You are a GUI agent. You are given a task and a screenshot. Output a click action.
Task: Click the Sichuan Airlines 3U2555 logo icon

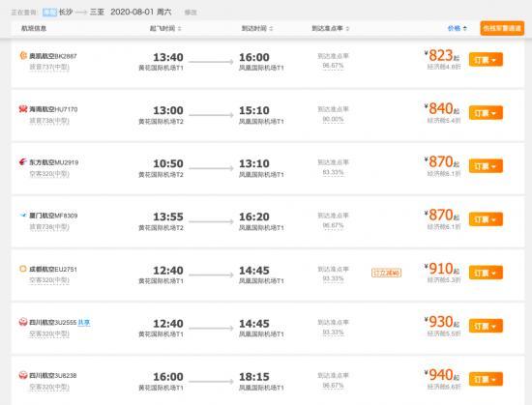[23, 322]
